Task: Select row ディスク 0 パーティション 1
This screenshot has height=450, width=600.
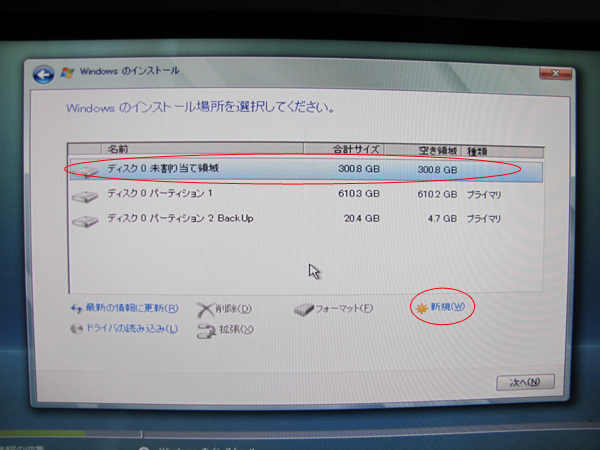Action: coord(306,194)
